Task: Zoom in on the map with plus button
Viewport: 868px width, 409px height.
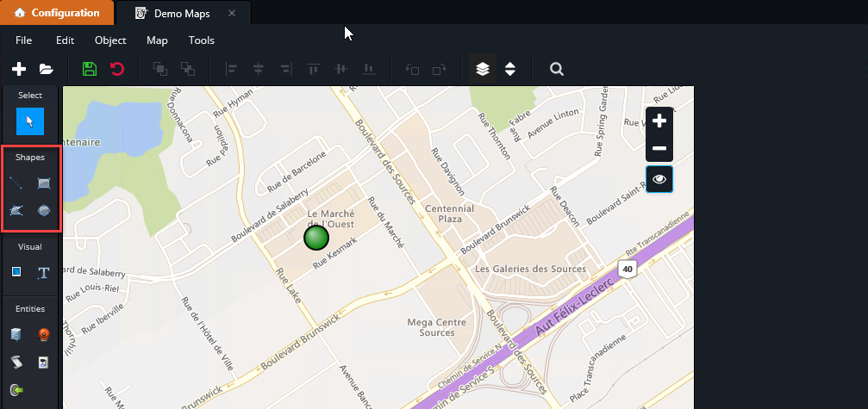Action: click(x=659, y=121)
